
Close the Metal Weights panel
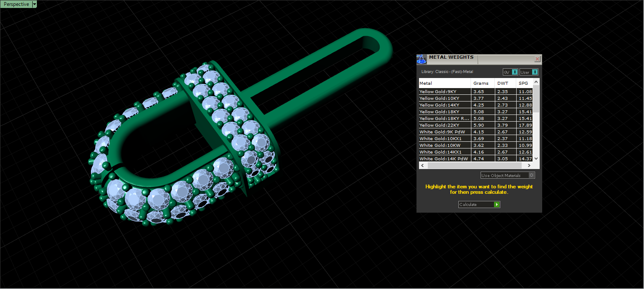[538, 59]
